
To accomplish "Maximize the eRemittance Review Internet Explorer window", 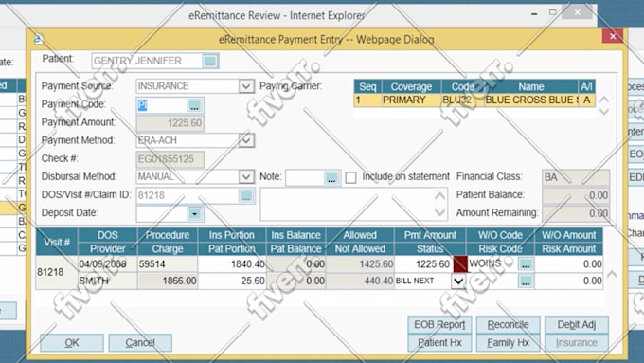I will [x=553, y=12].
